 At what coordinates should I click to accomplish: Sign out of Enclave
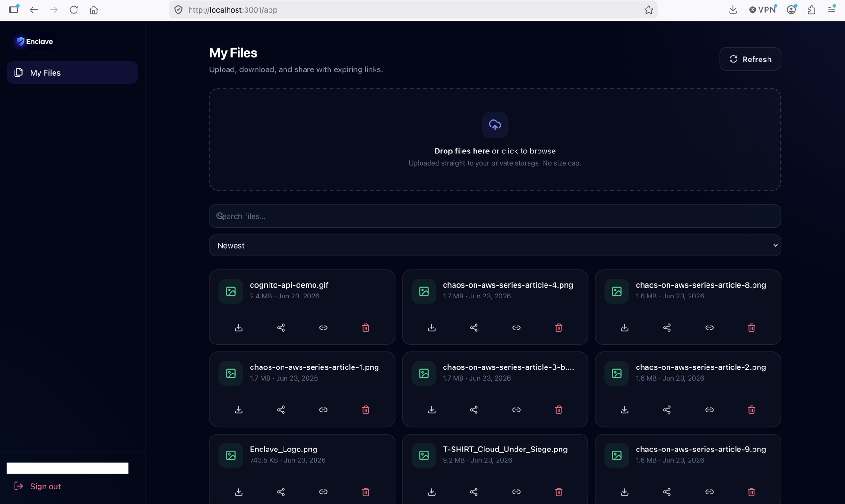coord(38,486)
